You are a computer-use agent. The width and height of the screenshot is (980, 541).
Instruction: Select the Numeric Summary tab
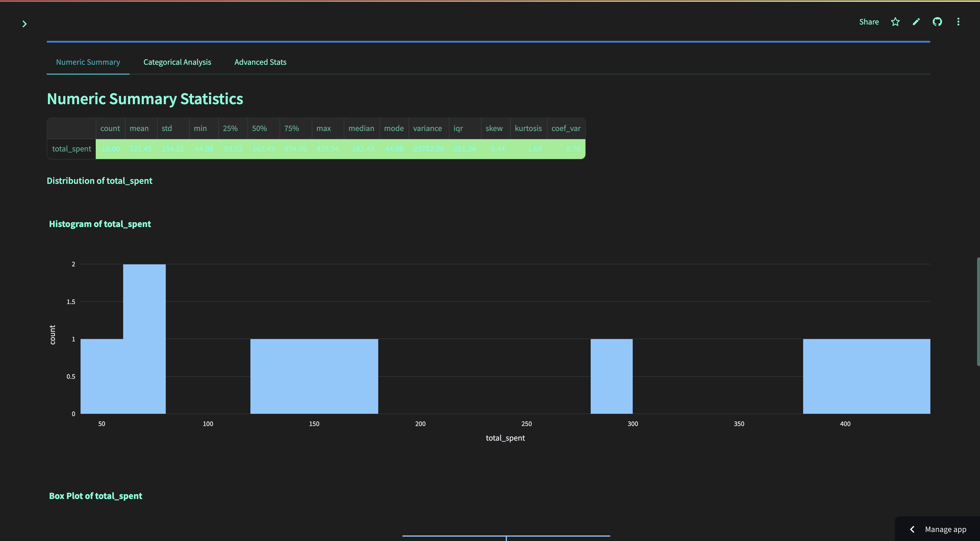[88, 62]
